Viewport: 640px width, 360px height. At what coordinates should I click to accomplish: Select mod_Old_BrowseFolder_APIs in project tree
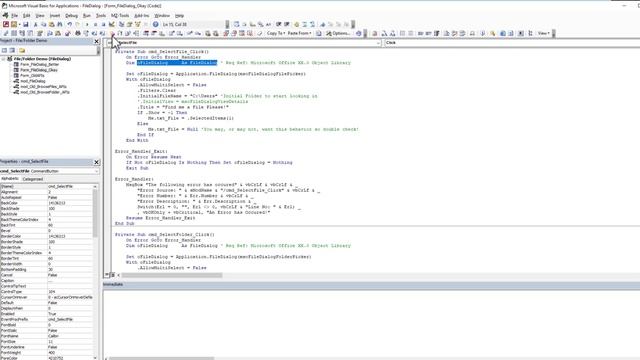(x=44, y=92)
